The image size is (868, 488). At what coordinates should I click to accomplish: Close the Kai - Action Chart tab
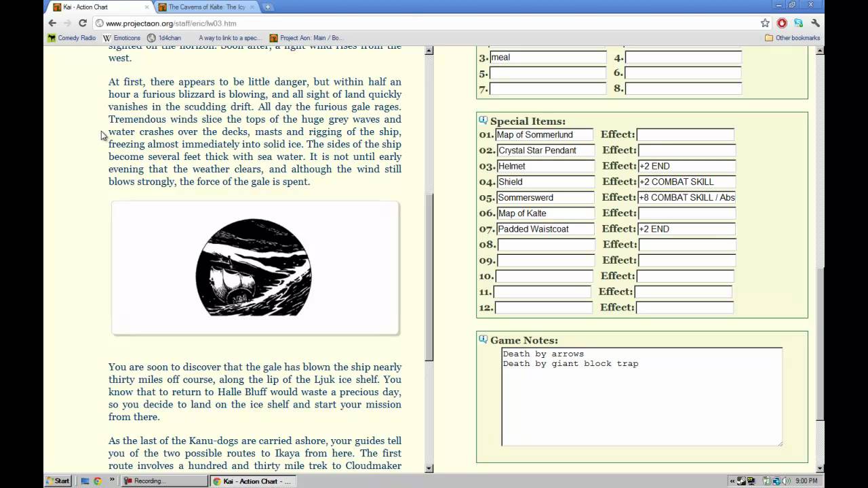146,7
